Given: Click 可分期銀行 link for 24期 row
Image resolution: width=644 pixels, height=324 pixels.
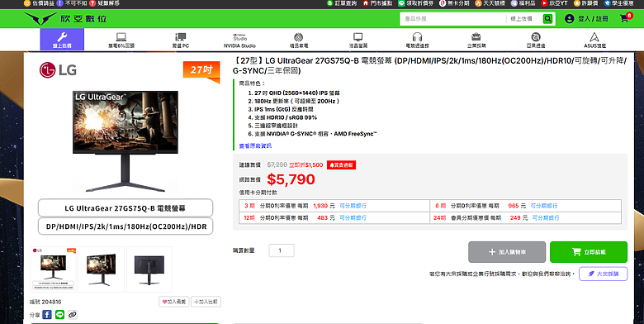Looking at the screenshot, I should (546, 218).
